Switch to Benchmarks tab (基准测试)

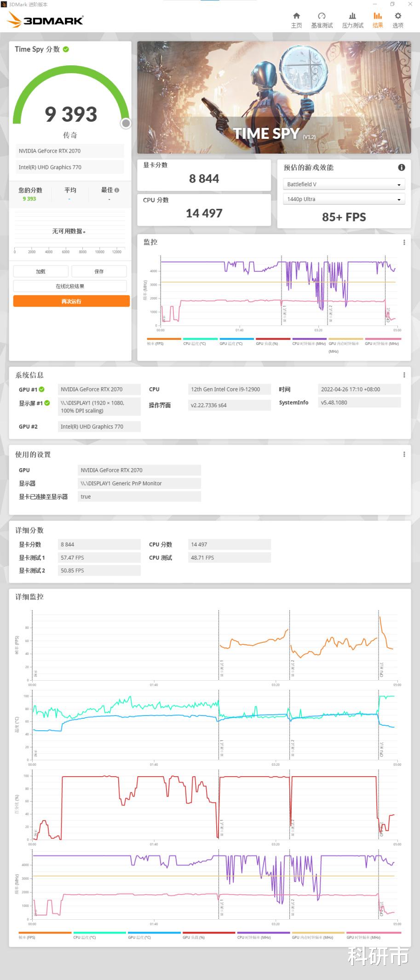[x=322, y=20]
